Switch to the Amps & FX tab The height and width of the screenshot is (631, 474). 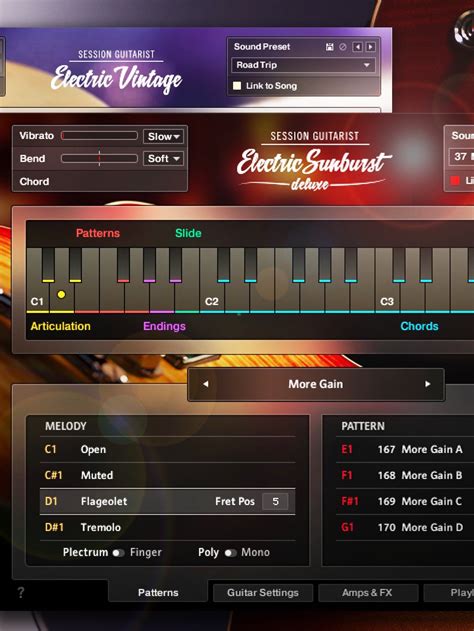pos(367,592)
